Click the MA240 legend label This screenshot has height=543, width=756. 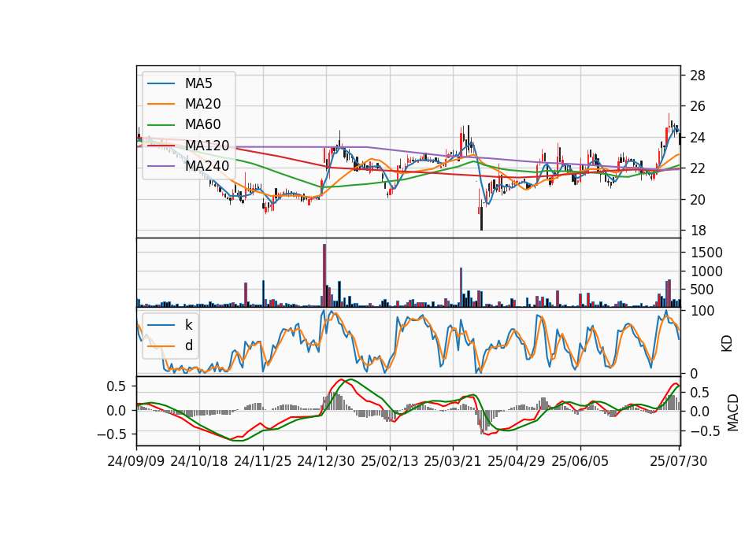point(207,166)
